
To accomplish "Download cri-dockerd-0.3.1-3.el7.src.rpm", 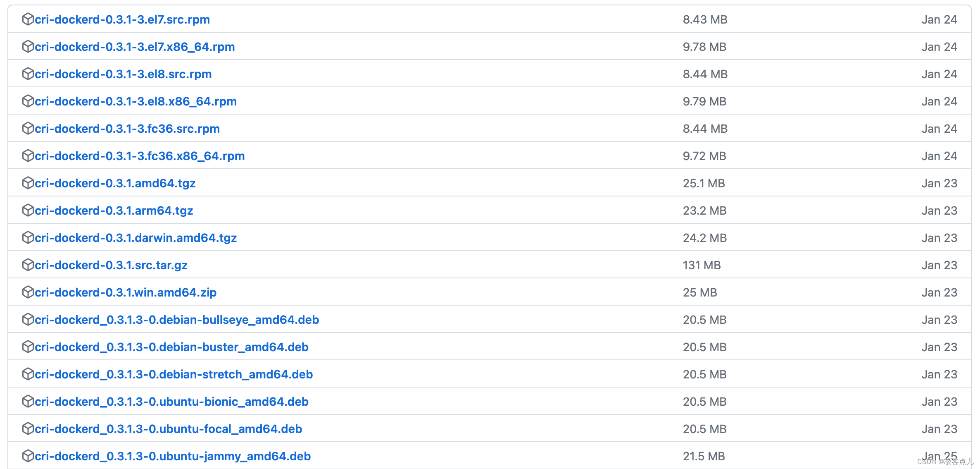I will click(x=122, y=19).
